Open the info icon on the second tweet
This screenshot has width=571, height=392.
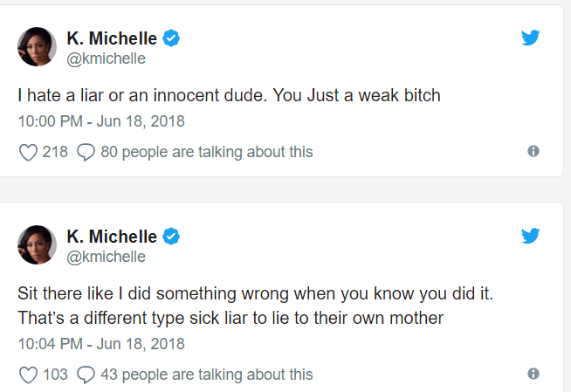533,374
